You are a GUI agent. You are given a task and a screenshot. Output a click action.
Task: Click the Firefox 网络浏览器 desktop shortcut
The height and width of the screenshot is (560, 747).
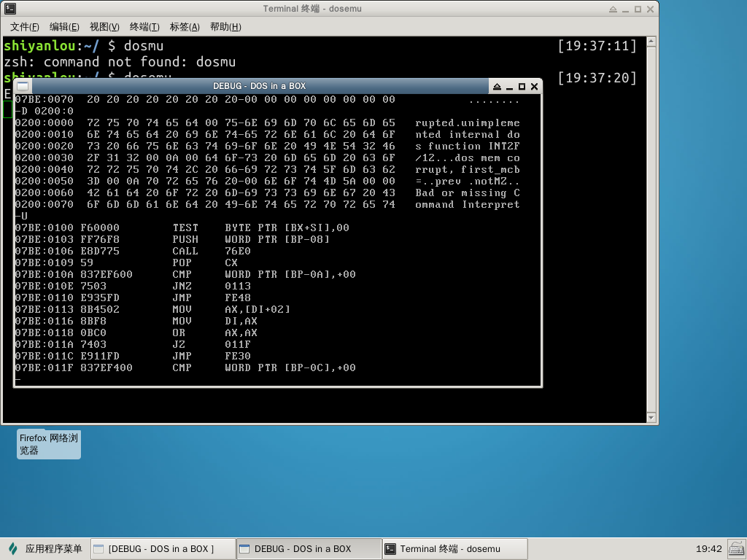coord(49,444)
